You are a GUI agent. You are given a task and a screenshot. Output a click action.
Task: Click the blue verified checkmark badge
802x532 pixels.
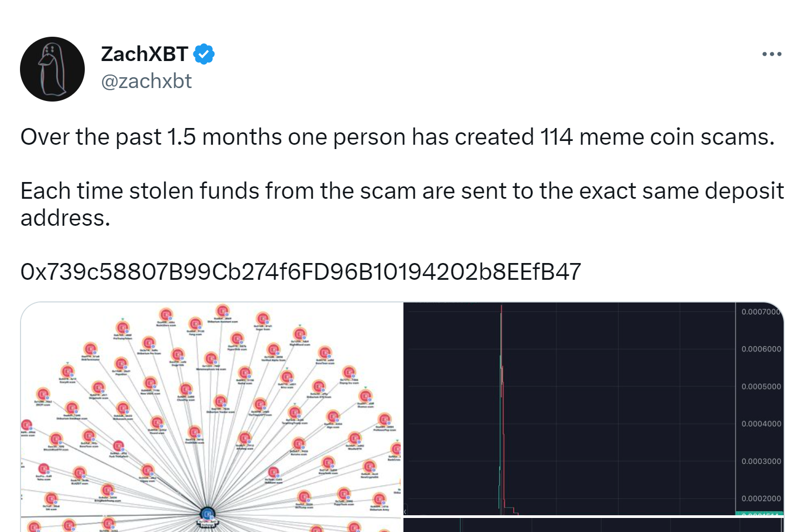point(204,54)
